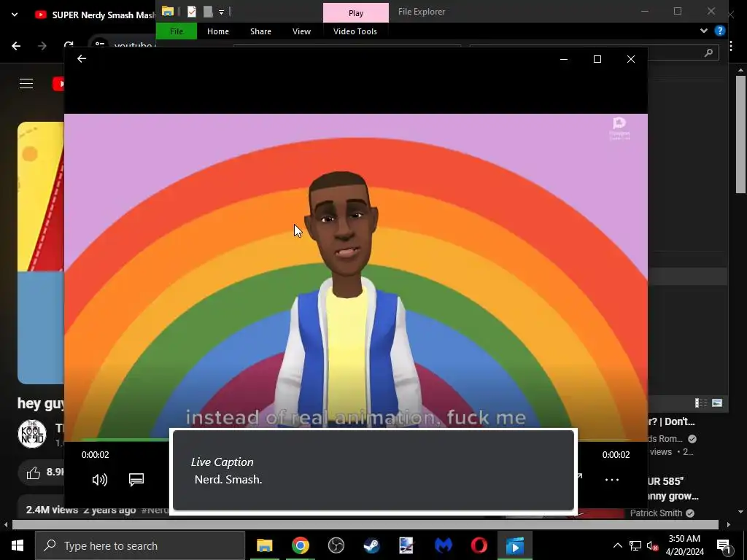Viewport: 747px width, 560px height.
Task: Open File Explorer help question mark
Action: coord(720,31)
